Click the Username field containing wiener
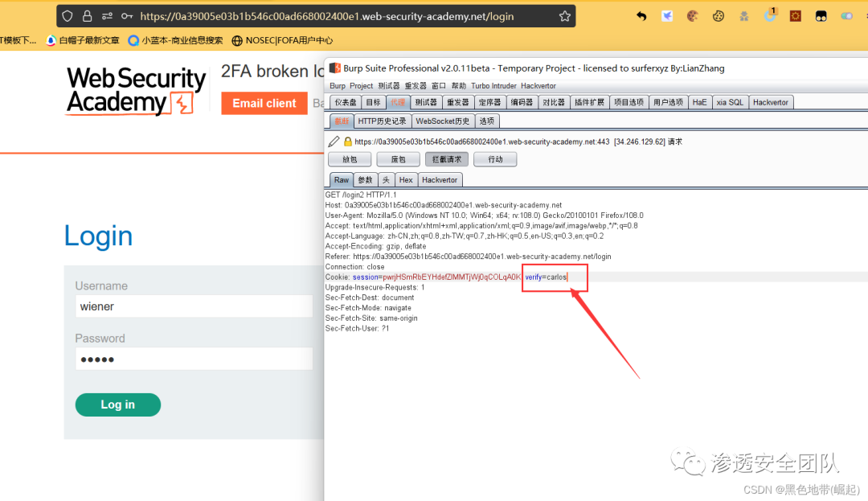This screenshot has width=868, height=501. tap(194, 306)
